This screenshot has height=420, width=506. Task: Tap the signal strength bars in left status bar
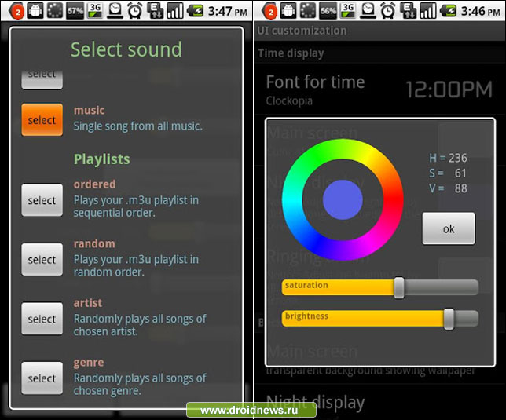tap(175, 11)
